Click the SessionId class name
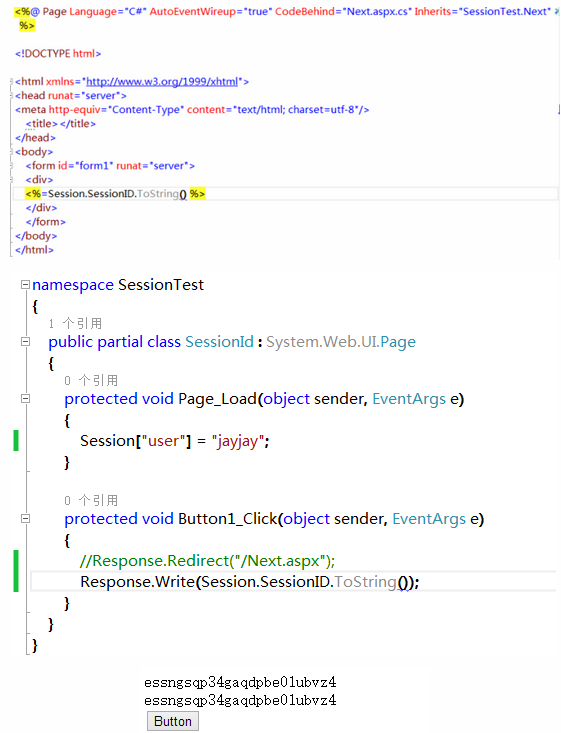Image resolution: width=561 pixels, height=733 pixels. click(219, 342)
